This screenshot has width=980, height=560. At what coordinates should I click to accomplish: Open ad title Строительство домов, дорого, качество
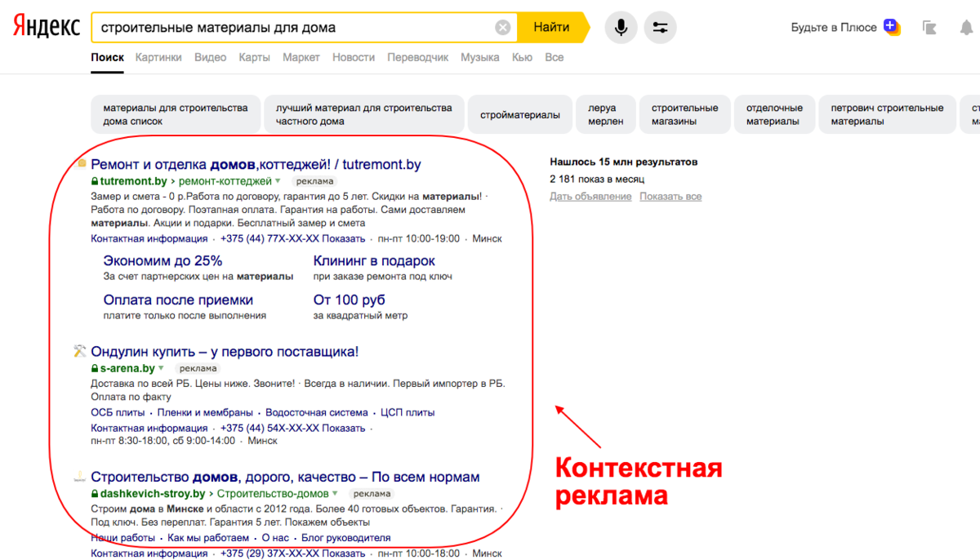pos(285,477)
